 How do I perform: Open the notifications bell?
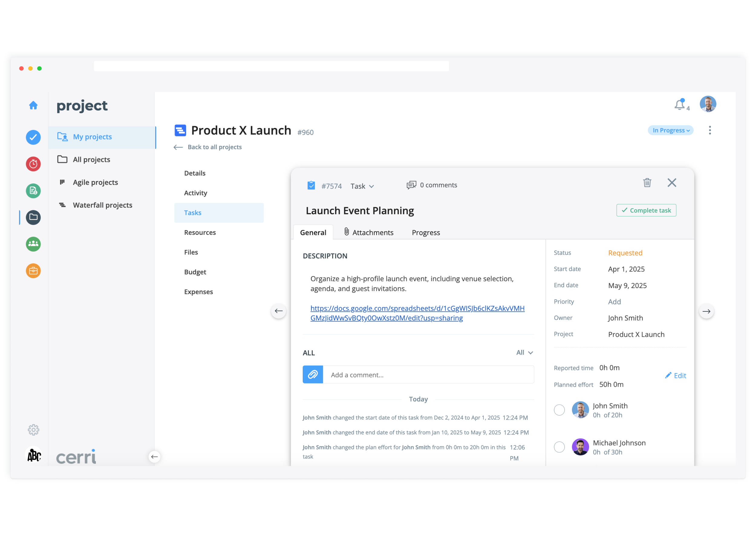click(680, 105)
